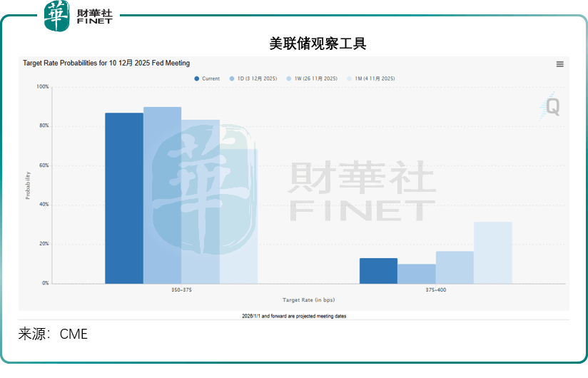
Task: Click the 1M (4 11月 2025) legend color dot
Action: point(350,78)
